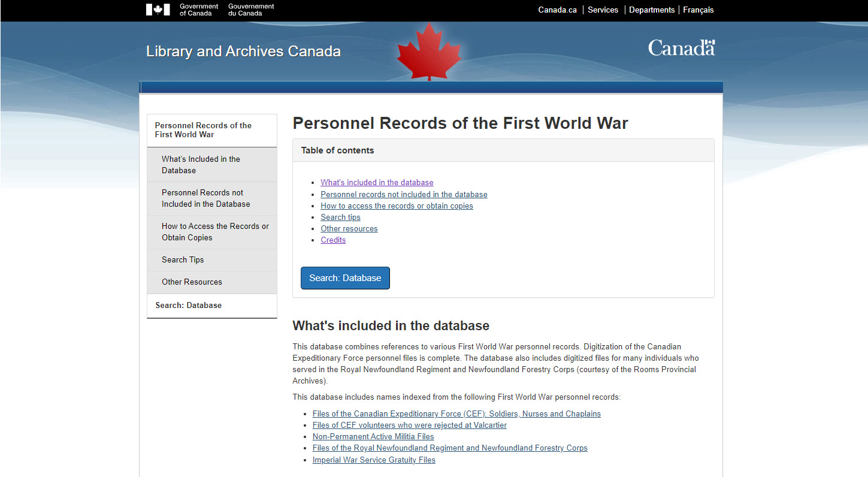The width and height of the screenshot is (868, 477).
Task: Click the Library and Archives Canada title
Action: [x=243, y=52]
